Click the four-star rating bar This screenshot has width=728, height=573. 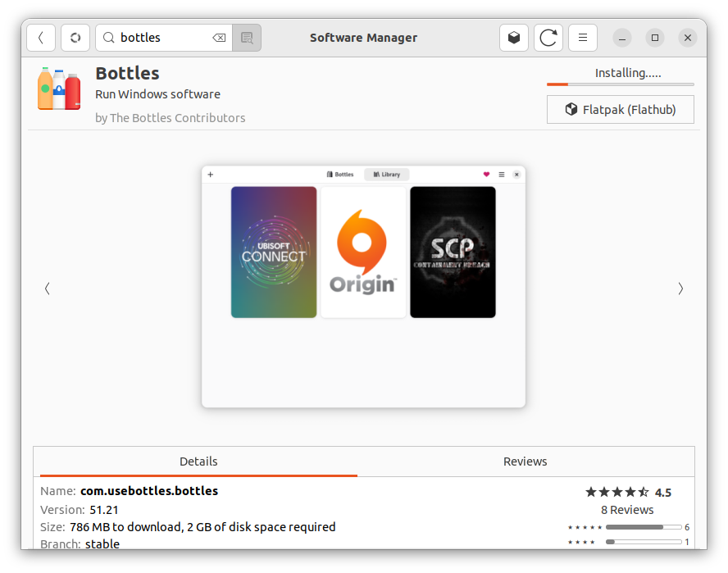point(644,542)
